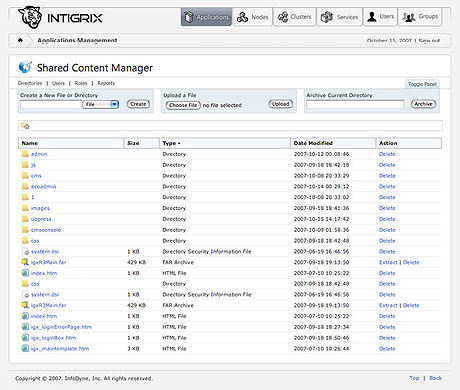The height and width of the screenshot is (390, 460).
Task: Click the root folder icon in path bar
Action: [x=25, y=126]
